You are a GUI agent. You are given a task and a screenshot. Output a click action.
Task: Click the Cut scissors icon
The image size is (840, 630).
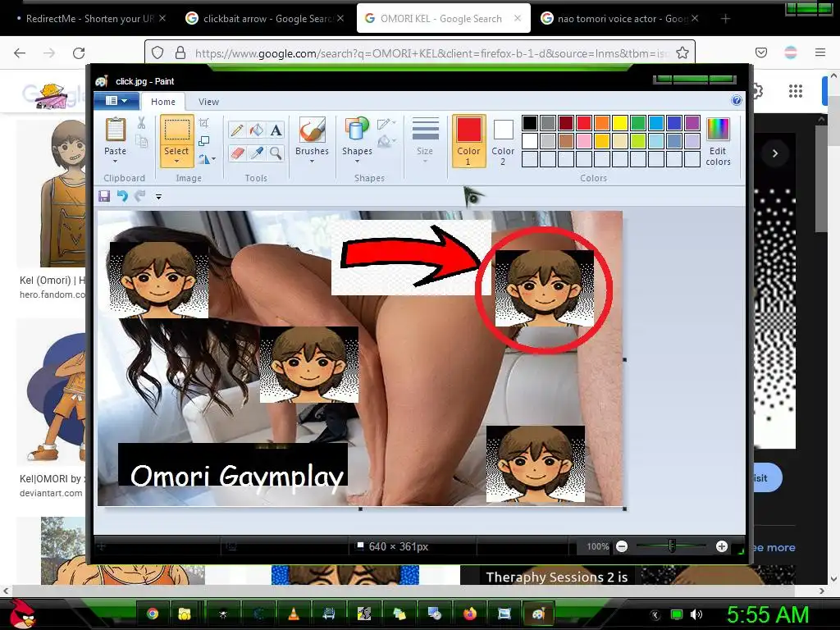coord(141,123)
